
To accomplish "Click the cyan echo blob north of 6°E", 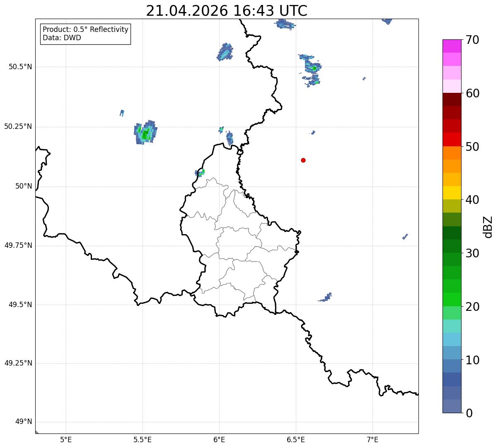I will (225, 52).
